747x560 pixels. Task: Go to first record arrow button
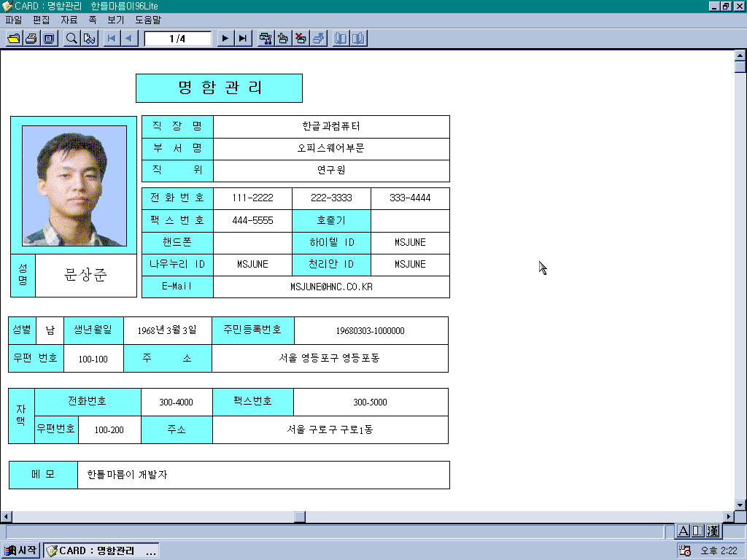[x=112, y=39]
